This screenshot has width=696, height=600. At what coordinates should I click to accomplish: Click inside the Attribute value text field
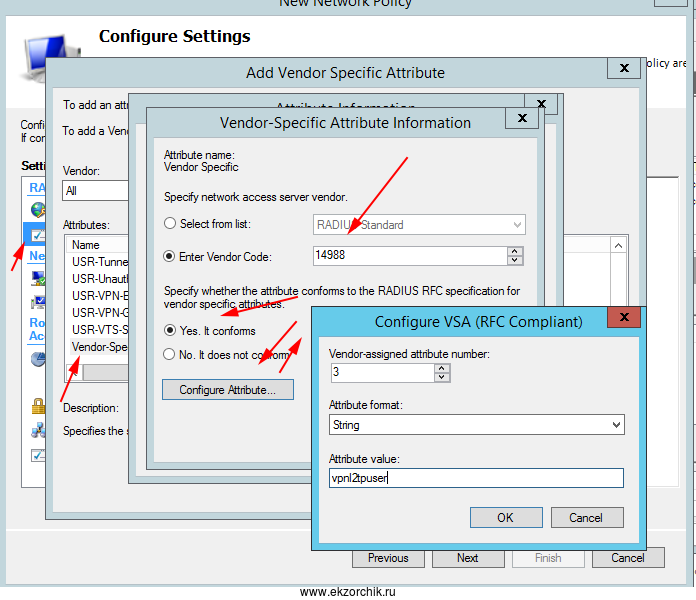(476, 478)
